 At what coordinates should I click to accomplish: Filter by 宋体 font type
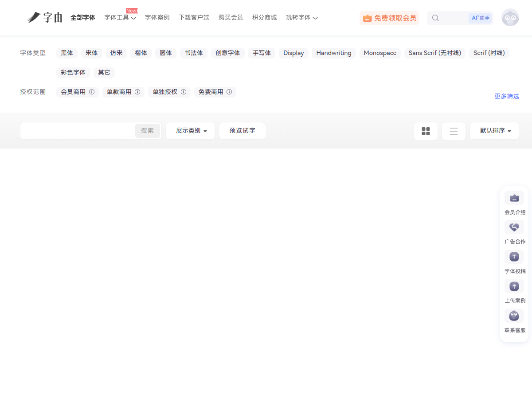(x=92, y=53)
